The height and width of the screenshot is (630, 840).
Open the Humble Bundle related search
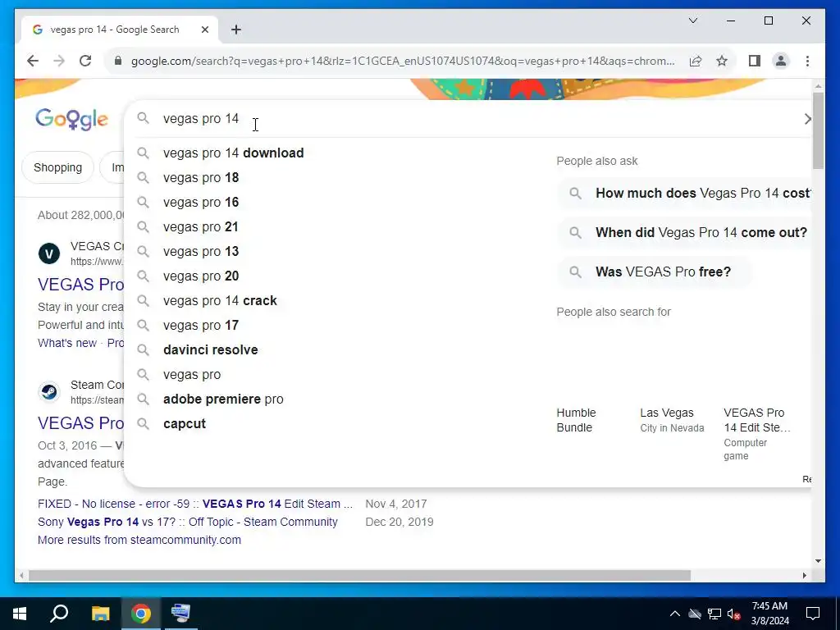(576, 420)
